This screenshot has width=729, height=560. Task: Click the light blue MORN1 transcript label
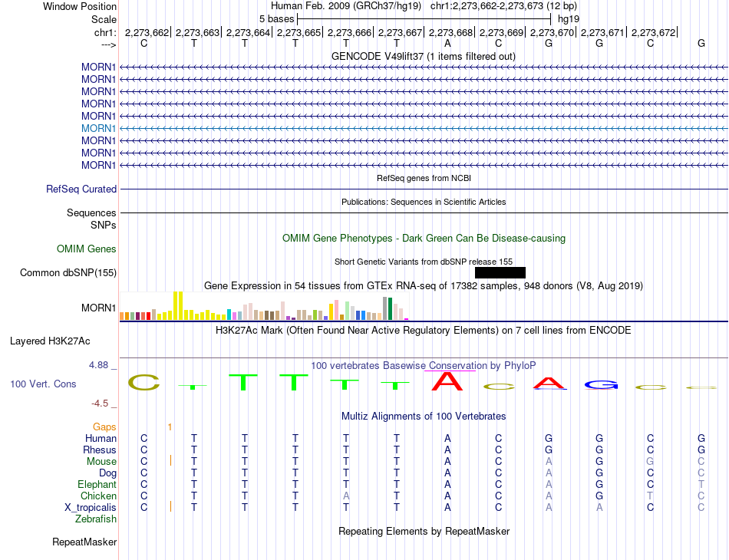tap(98, 128)
